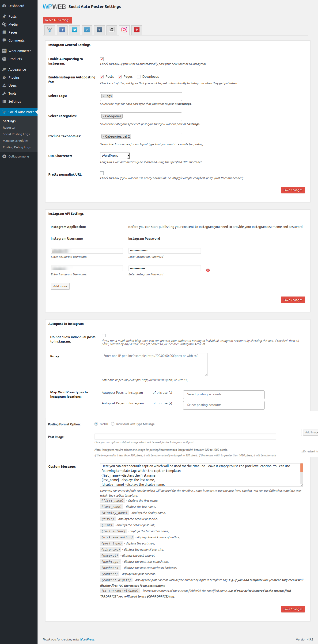Open the LinkedIn settings tab icon
Viewport: 318px width, 644px height.
click(x=87, y=30)
